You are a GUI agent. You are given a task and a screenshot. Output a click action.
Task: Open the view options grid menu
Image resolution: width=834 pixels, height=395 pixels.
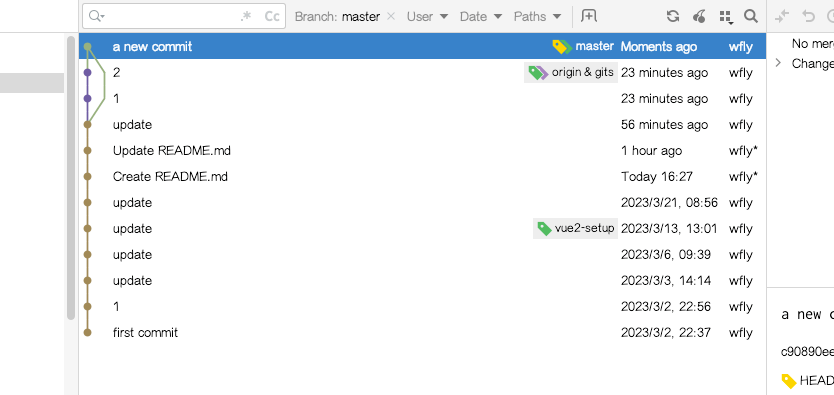click(x=725, y=17)
